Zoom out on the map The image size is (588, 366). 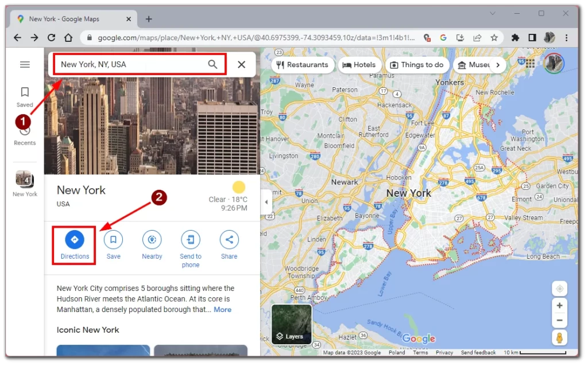coord(559,320)
